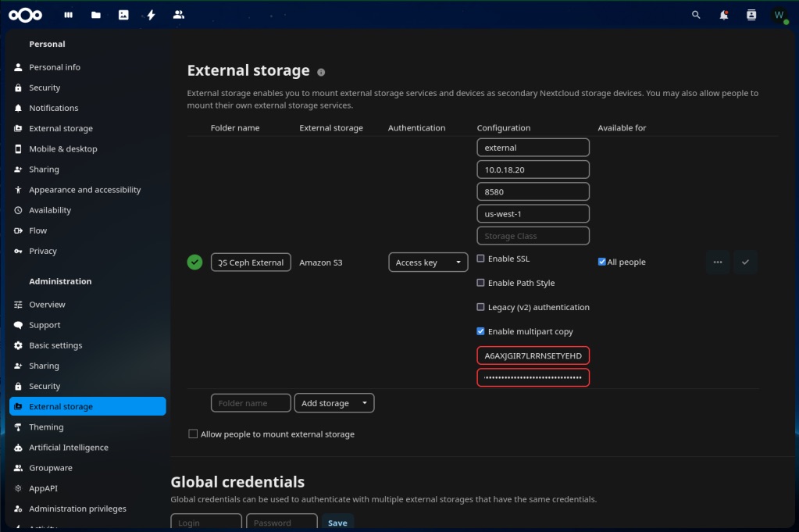Open the Talk app in the top bar

coord(178,14)
